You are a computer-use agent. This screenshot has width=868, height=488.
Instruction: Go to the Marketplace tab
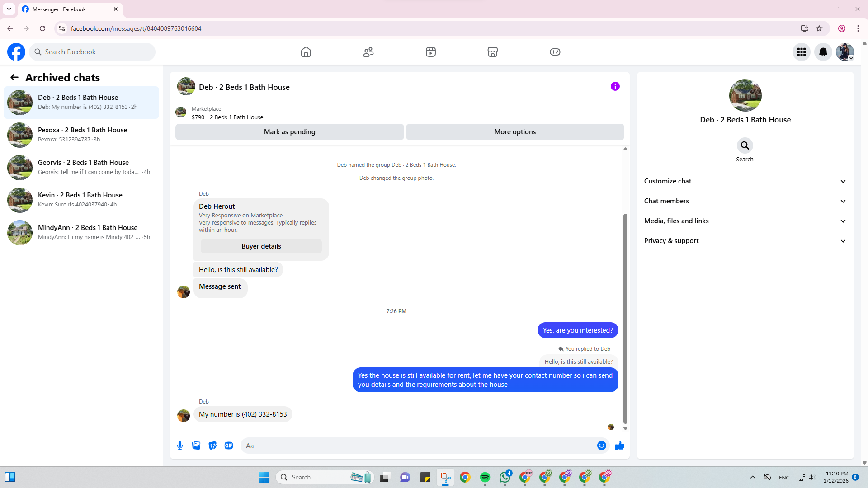coord(492,52)
